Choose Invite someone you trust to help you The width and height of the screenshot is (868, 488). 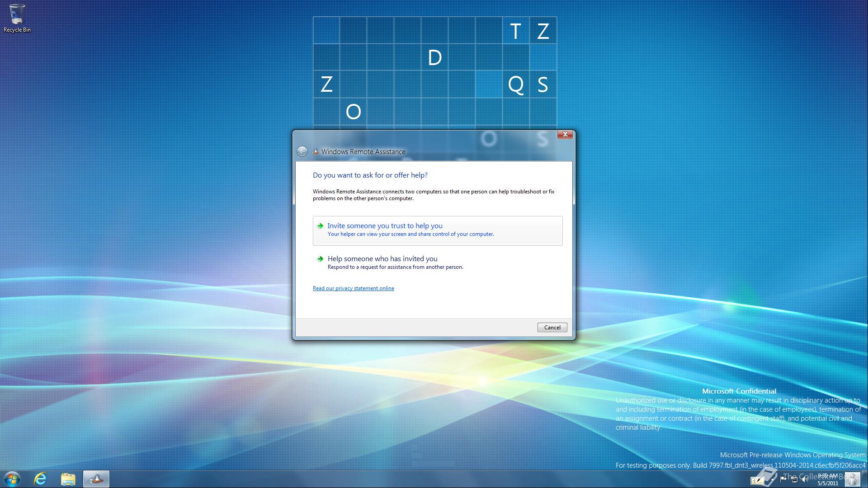438,230
